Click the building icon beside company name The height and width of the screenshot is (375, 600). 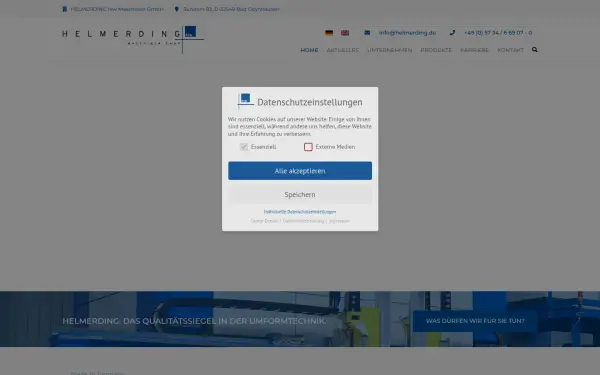tap(65, 9)
